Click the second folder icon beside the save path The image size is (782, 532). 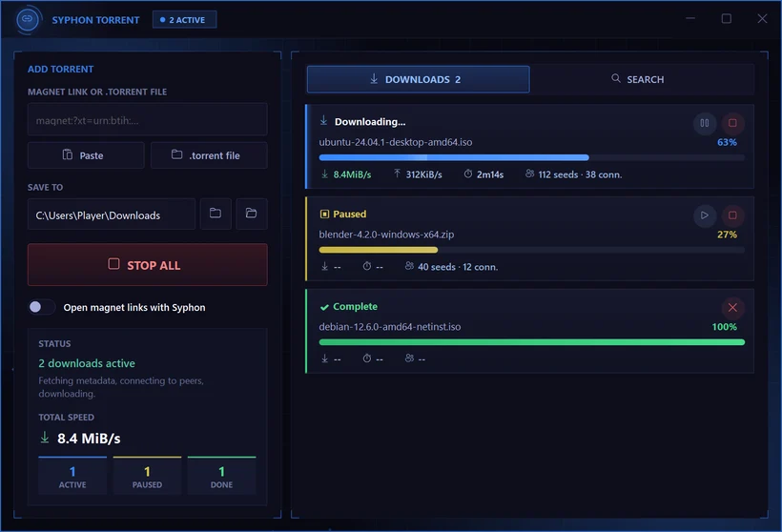coord(252,214)
